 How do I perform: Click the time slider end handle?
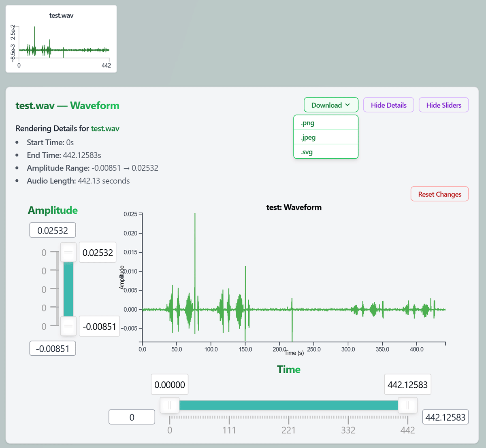(407, 405)
